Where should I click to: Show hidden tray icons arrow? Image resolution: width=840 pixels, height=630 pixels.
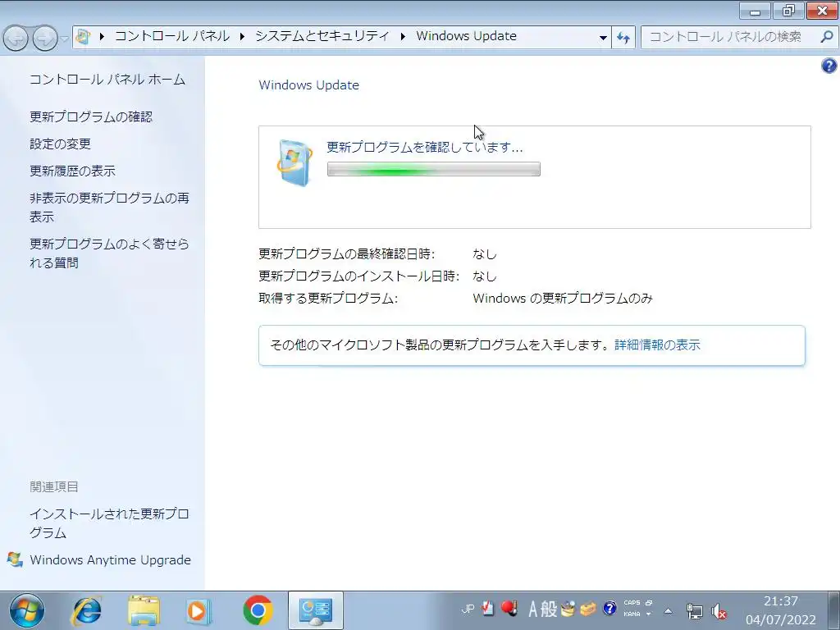(668, 610)
